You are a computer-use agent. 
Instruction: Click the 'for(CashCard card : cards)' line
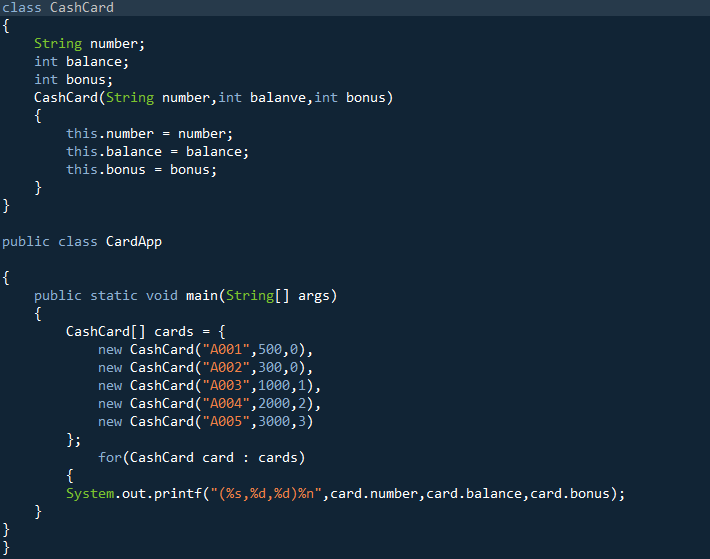201,458
